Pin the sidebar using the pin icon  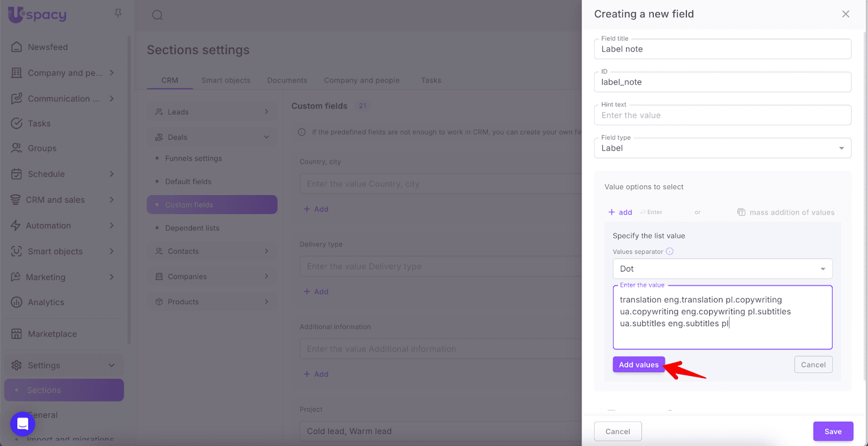point(118,13)
